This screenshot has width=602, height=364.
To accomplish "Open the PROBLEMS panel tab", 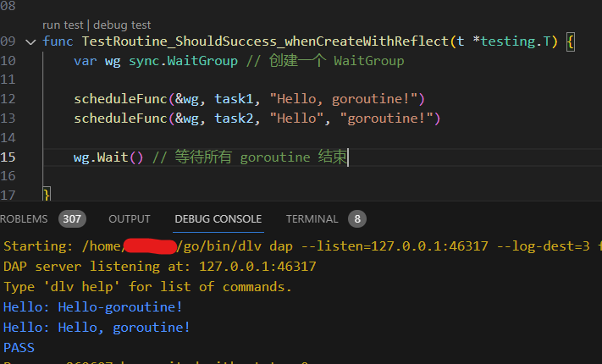I will [x=25, y=219].
